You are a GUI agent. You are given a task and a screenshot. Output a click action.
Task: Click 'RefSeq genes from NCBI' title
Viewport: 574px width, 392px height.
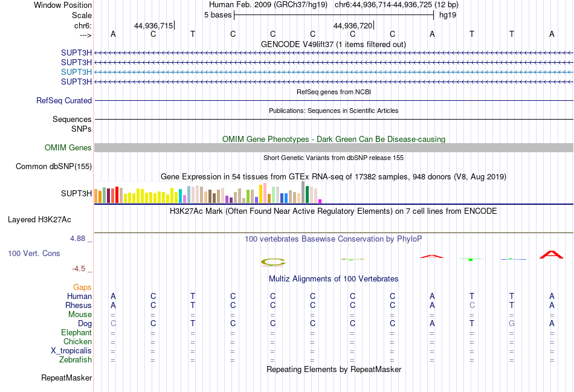[334, 92]
